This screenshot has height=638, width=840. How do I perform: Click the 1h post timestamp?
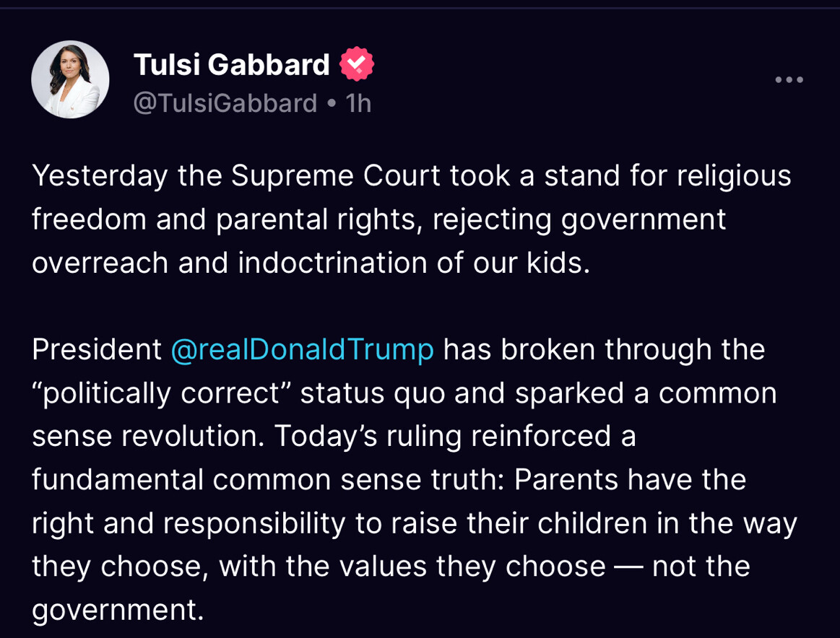pyautogui.click(x=358, y=103)
